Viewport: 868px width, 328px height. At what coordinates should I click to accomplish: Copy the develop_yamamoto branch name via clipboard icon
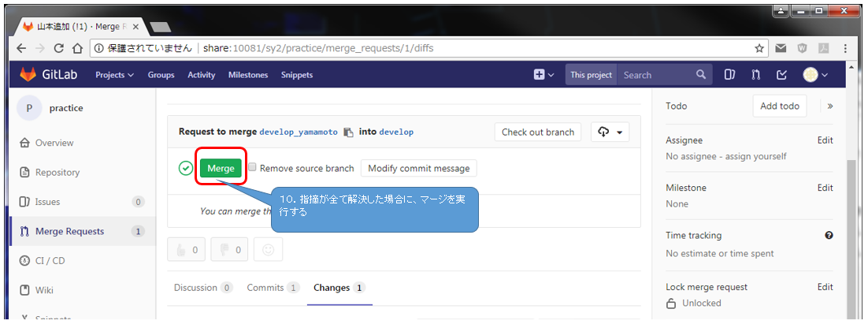pos(348,132)
